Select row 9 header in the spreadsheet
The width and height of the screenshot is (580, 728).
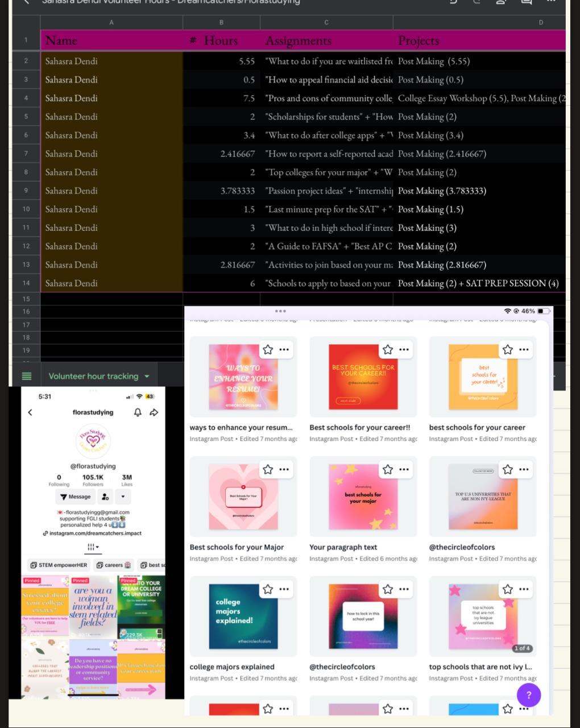tap(26, 191)
